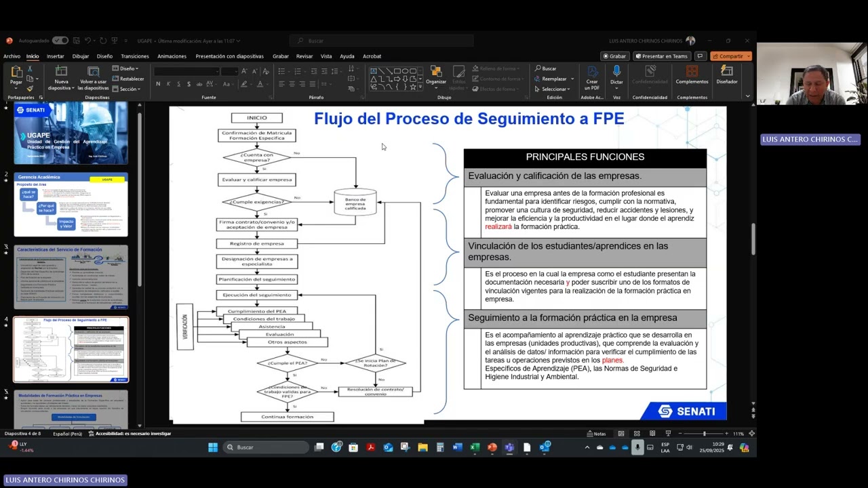Open the Compartir dropdown arrow
Screen dimensions: 868x488
click(748, 56)
